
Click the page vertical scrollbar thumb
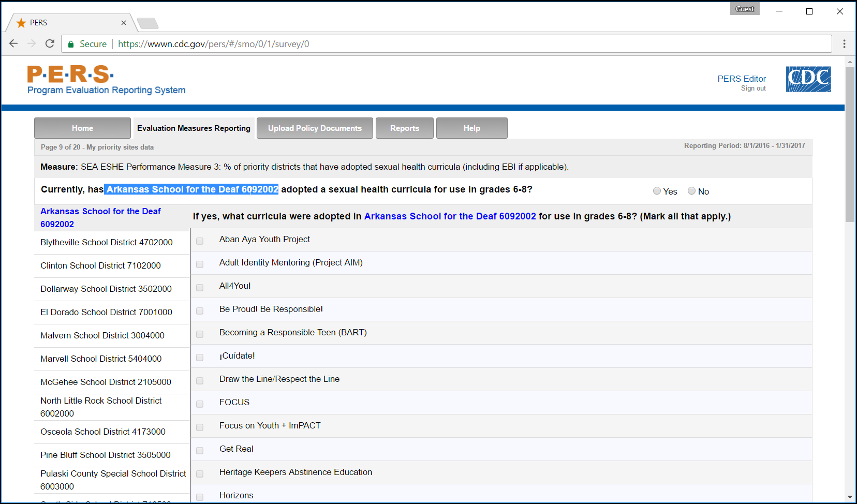[850, 144]
